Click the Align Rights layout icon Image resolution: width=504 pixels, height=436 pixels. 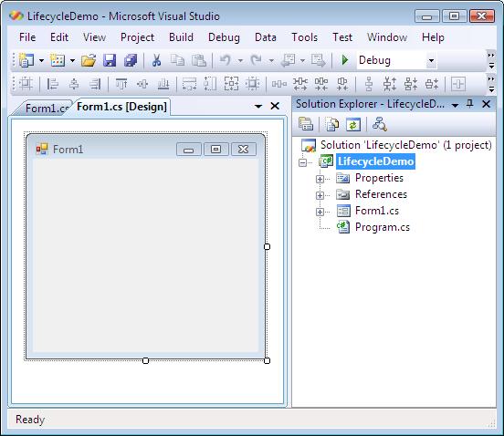click(95, 84)
